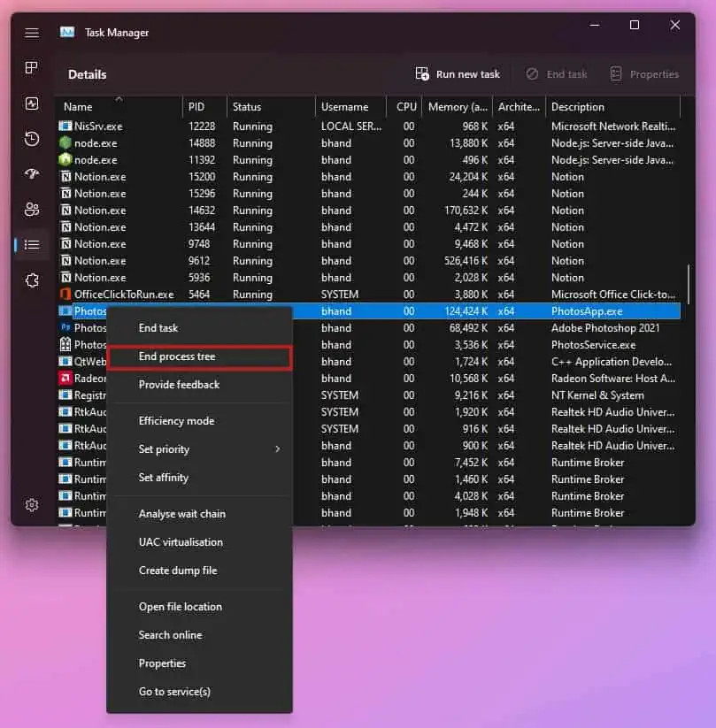Select the OfficeClickToRun.exe process row
Screen dimensions: 716x728
point(369,295)
